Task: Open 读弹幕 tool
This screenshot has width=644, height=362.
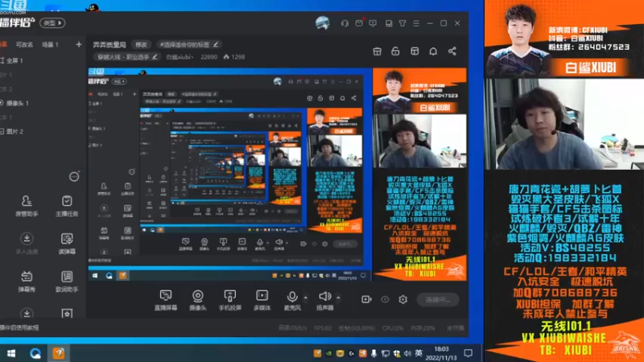Action: coord(67,244)
